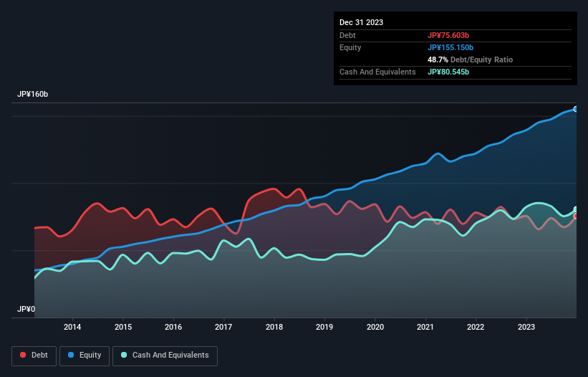Click the JP¥160b y-axis label

33,94
